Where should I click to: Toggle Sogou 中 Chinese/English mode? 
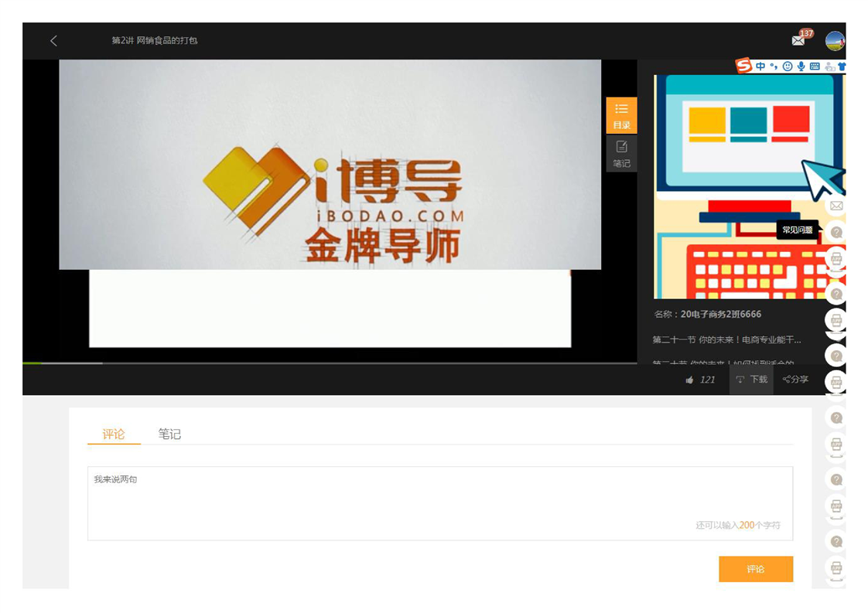[760, 66]
